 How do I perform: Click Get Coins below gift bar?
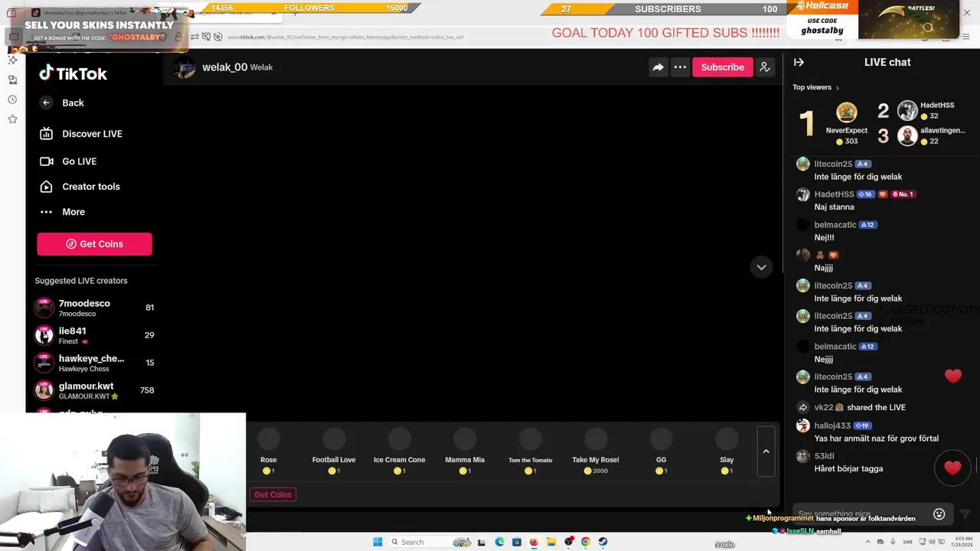273,494
